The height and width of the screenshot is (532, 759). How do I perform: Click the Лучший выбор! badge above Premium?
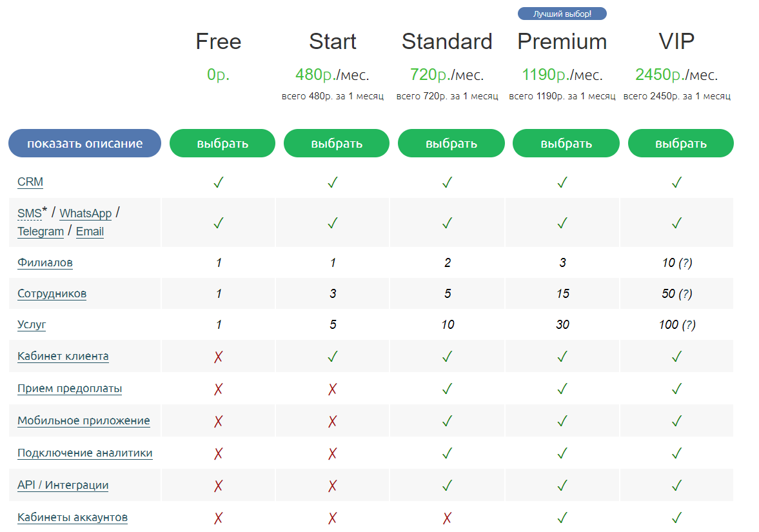click(x=562, y=14)
